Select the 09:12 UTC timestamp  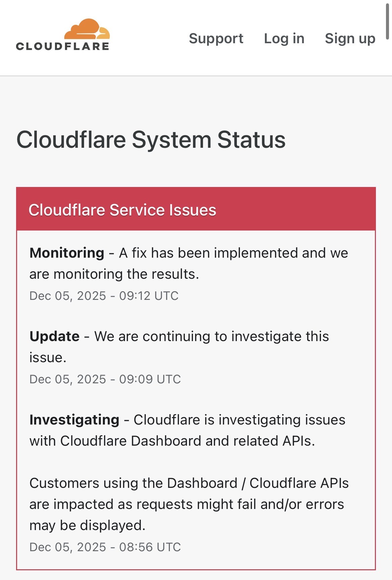(104, 296)
